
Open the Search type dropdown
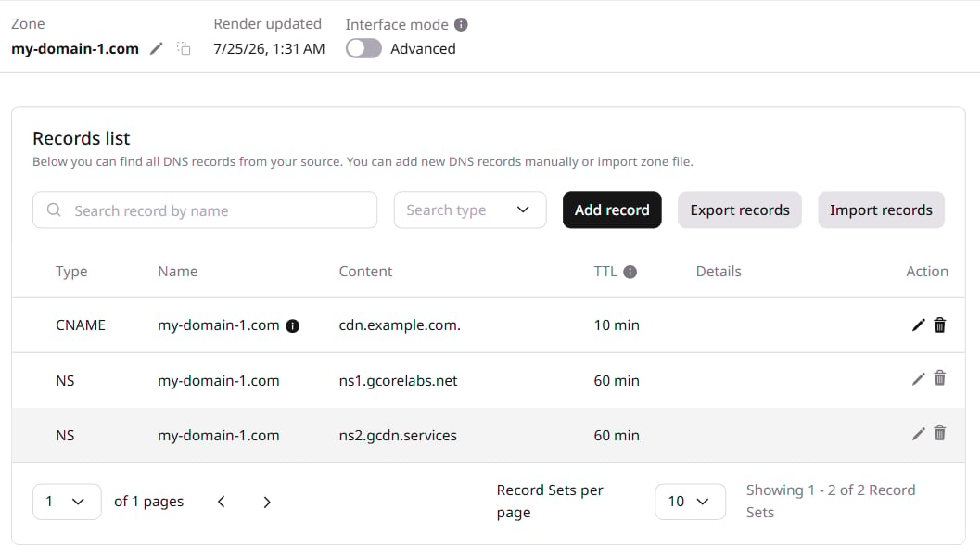(470, 210)
